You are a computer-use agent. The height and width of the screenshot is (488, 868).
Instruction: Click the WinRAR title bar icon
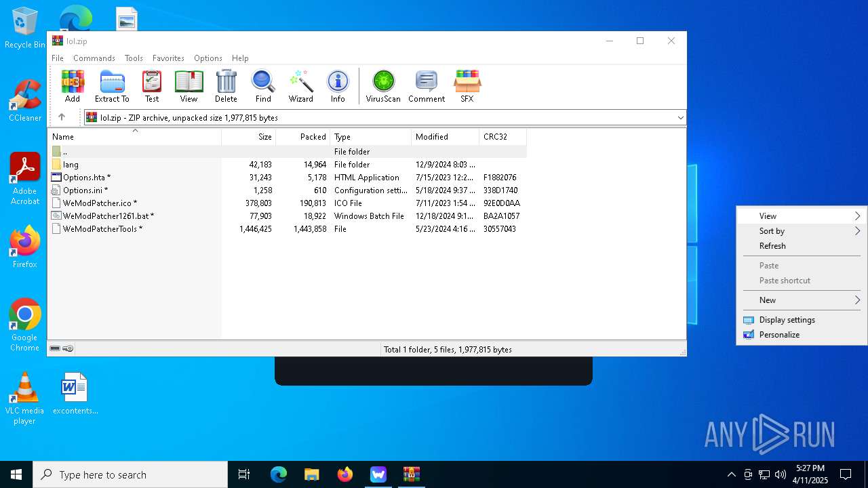tap(58, 41)
